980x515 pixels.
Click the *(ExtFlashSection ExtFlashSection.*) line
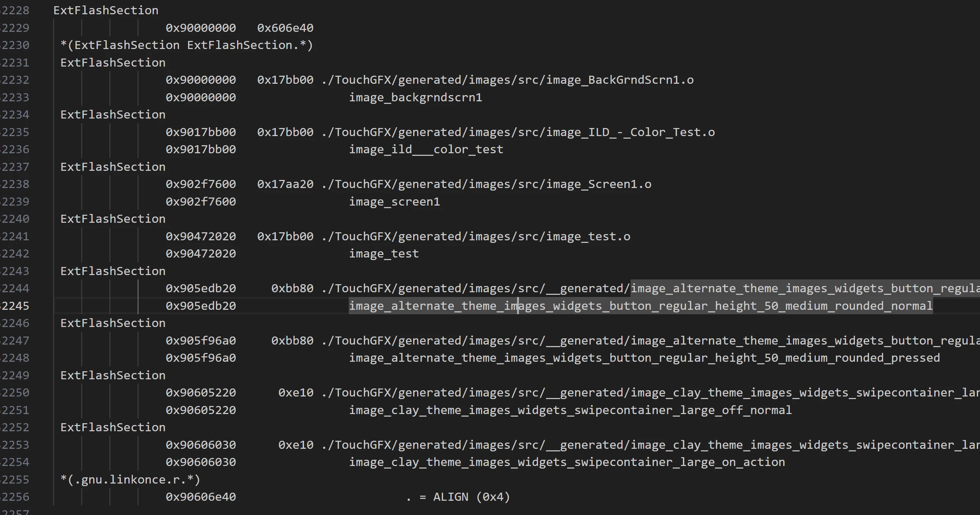pos(186,45)
